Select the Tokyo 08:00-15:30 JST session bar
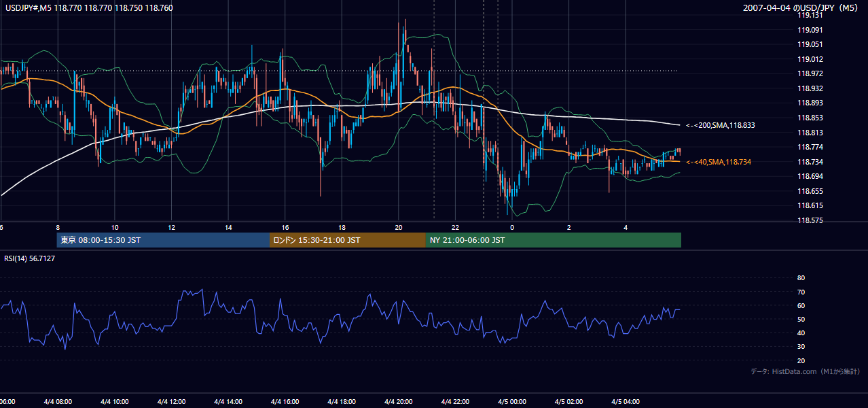 163,240
